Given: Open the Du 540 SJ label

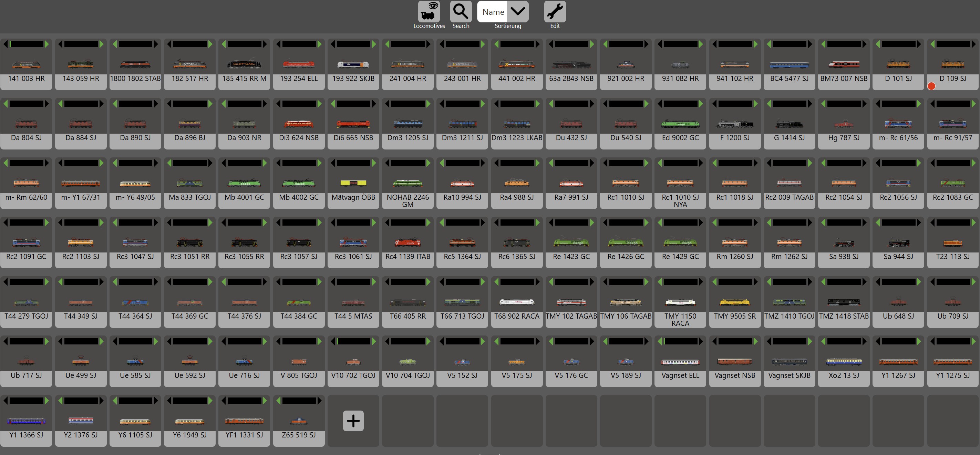Looking at the screenshot, I should point(626,138).
